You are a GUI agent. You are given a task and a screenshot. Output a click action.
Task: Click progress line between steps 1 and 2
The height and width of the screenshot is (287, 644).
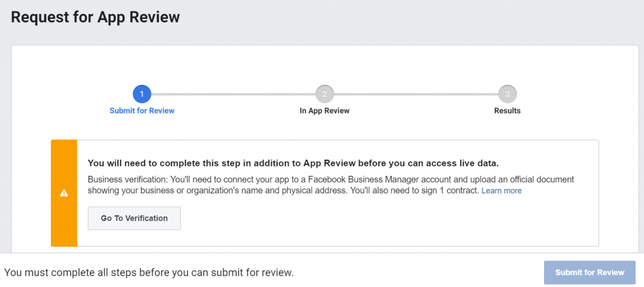click(x=233, y=94)
